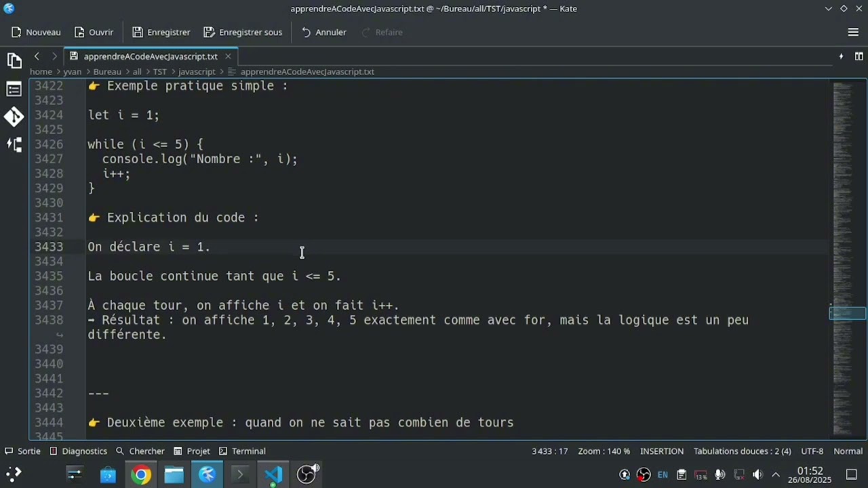Open the volume control tray icon

tap(757, 474)
